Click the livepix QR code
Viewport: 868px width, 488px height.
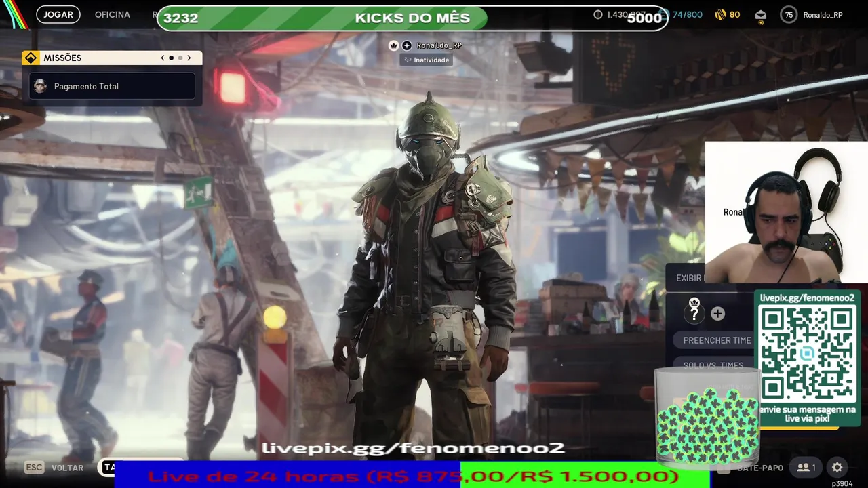pyautogui.click(x=807, y=352)
